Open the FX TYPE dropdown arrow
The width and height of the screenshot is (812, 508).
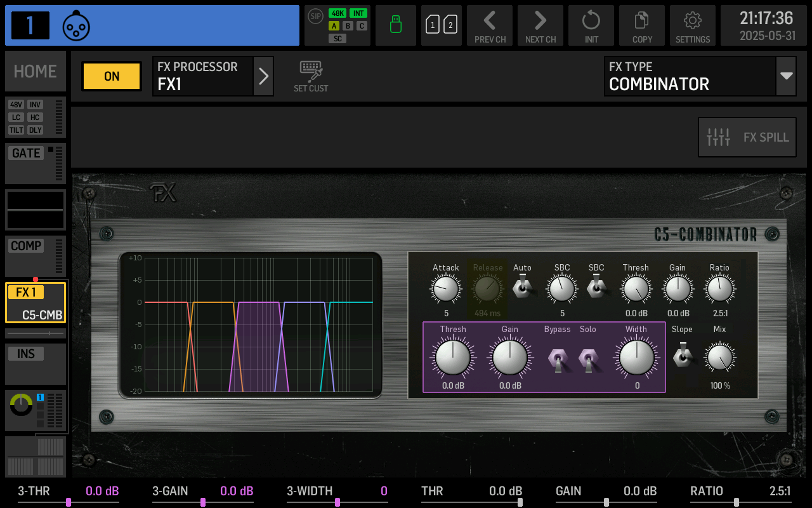pos(786,76)
